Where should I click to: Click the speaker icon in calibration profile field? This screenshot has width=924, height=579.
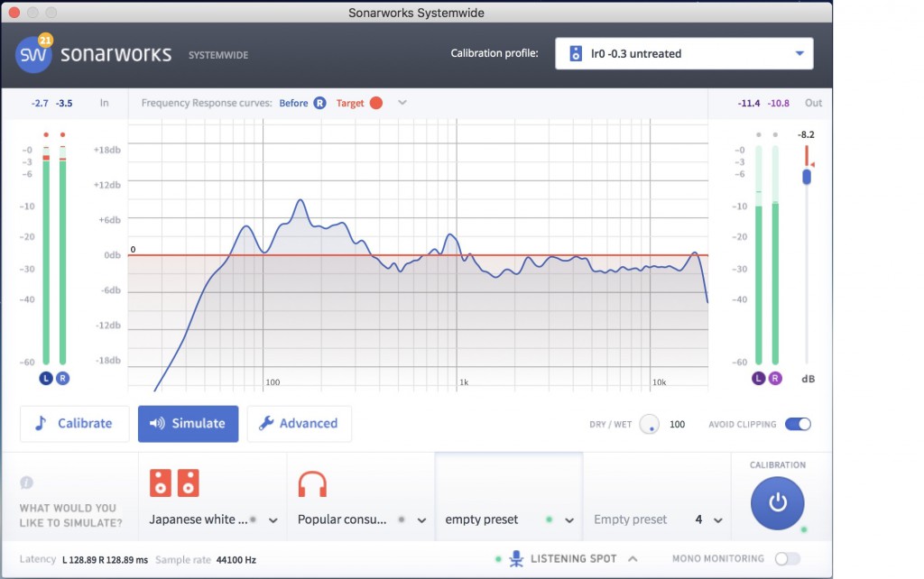point(575,53)
